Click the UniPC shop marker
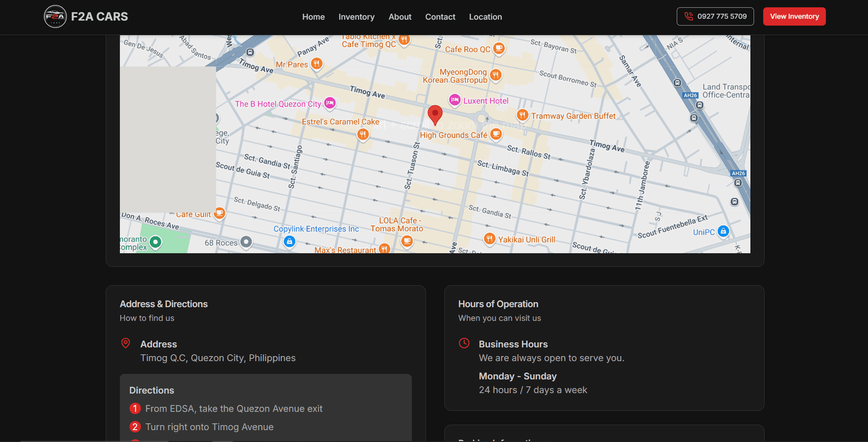Screen dimensions: 868x442 [723, 231]
